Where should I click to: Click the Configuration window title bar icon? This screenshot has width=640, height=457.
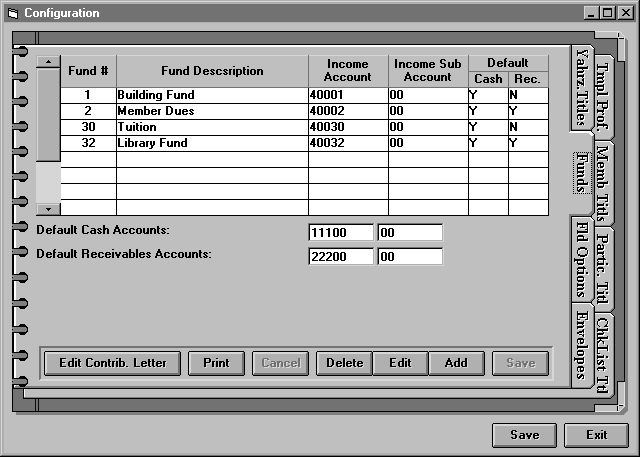point(12,13)
